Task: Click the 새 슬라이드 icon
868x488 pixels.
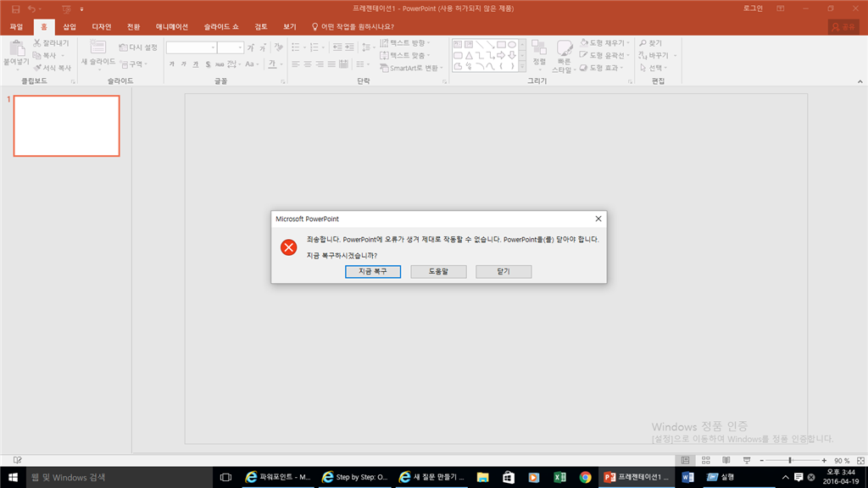Action: (x=98, y=48)
